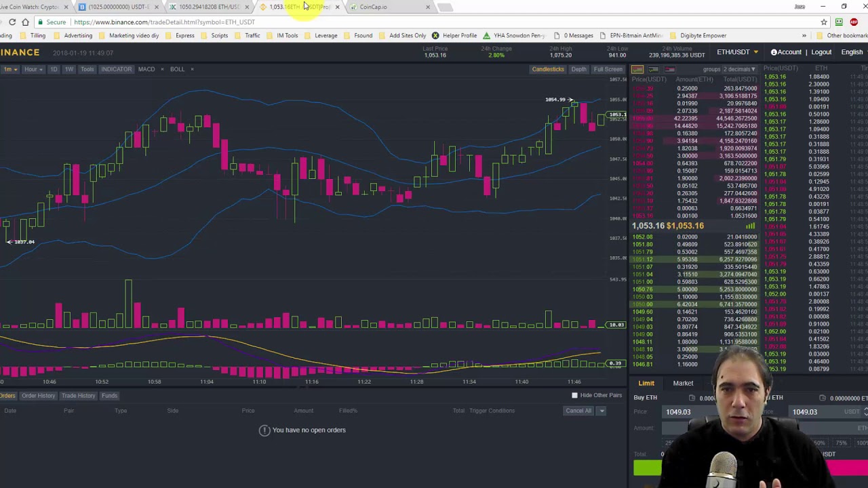This screenshot has width=868, height=488.
Task: Select the 75% sell amount button
Action: click(x=841, y=443)
